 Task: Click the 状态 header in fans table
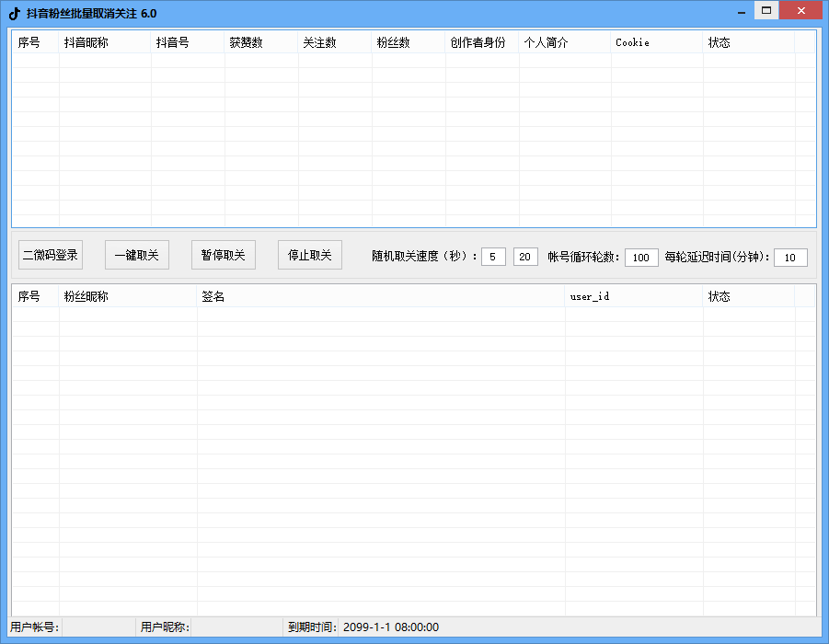point(749,296)
